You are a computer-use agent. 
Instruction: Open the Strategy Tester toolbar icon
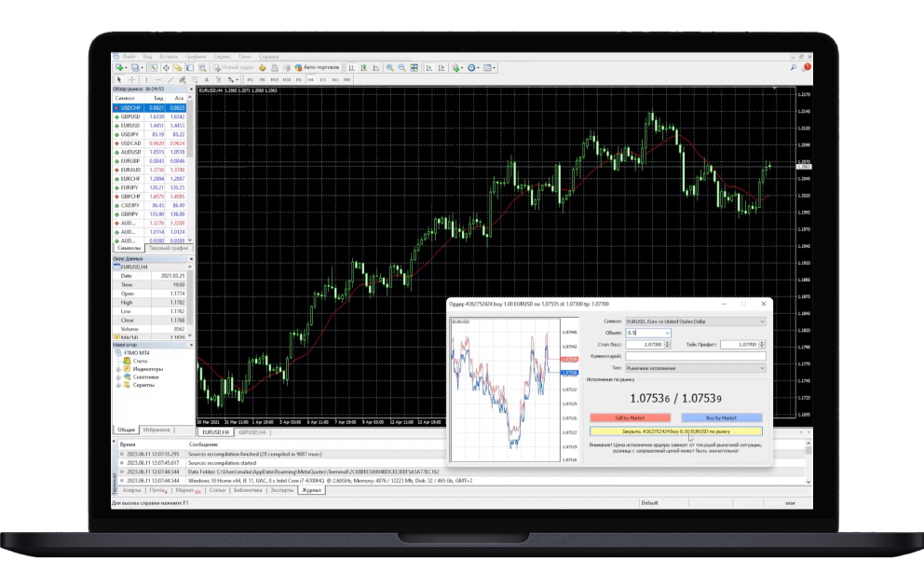tap(202, 68)
